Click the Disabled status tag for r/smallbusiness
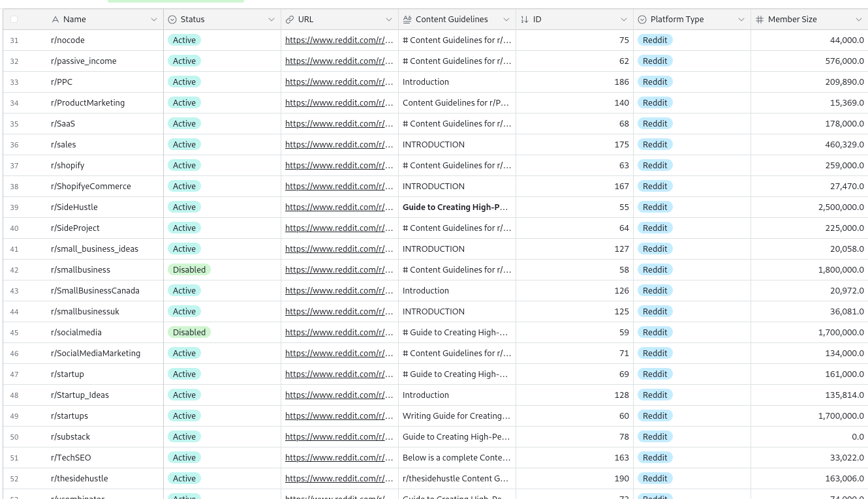 tap(189, 270)
